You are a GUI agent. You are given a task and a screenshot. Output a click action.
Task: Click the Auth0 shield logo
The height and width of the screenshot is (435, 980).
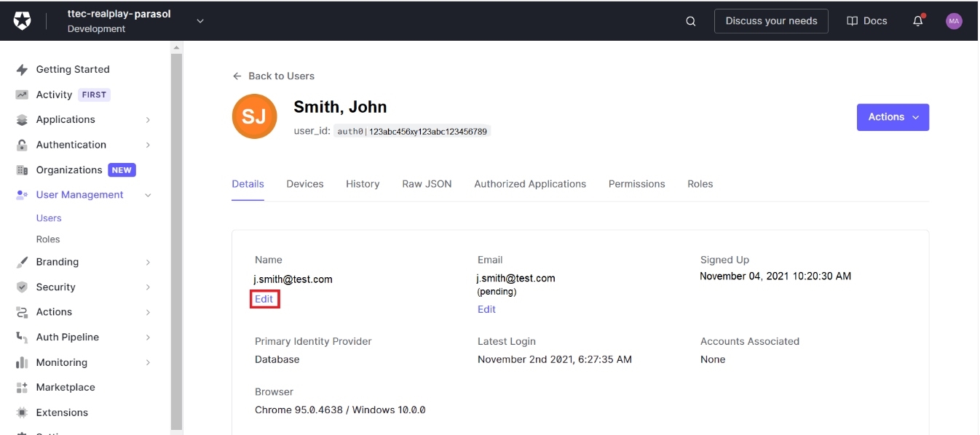(x=23, y=21)
